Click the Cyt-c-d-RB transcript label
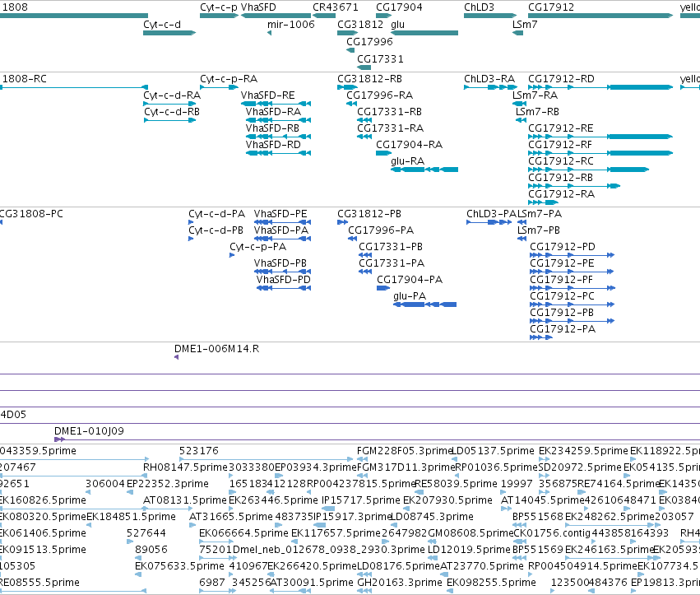Viewport: 700px width, 595px height. pyautogui.click(x=171, y=112)
